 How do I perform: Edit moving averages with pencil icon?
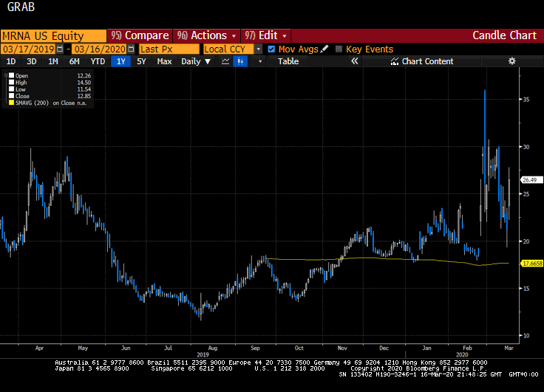324,49
